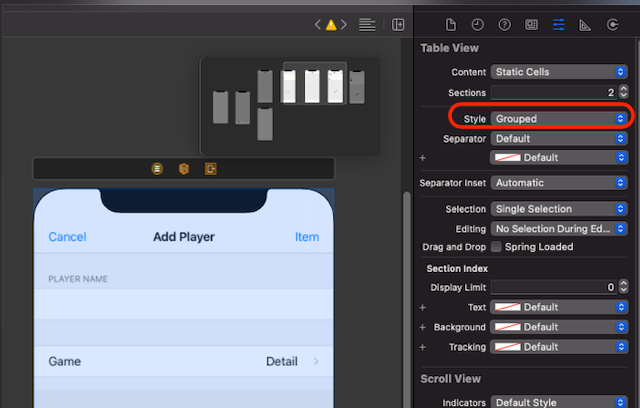Open the Section Index Text color popup

559,307
